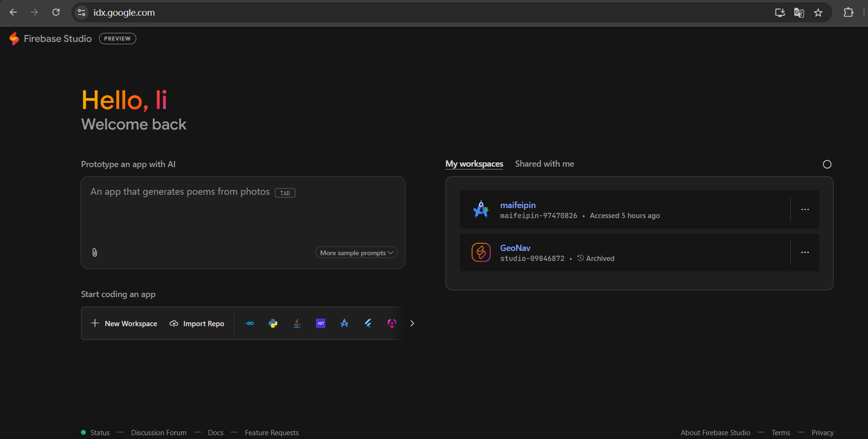The image size is (868, 439).
Task: Switch to Shared with me tab
Action: pos(545,164)
